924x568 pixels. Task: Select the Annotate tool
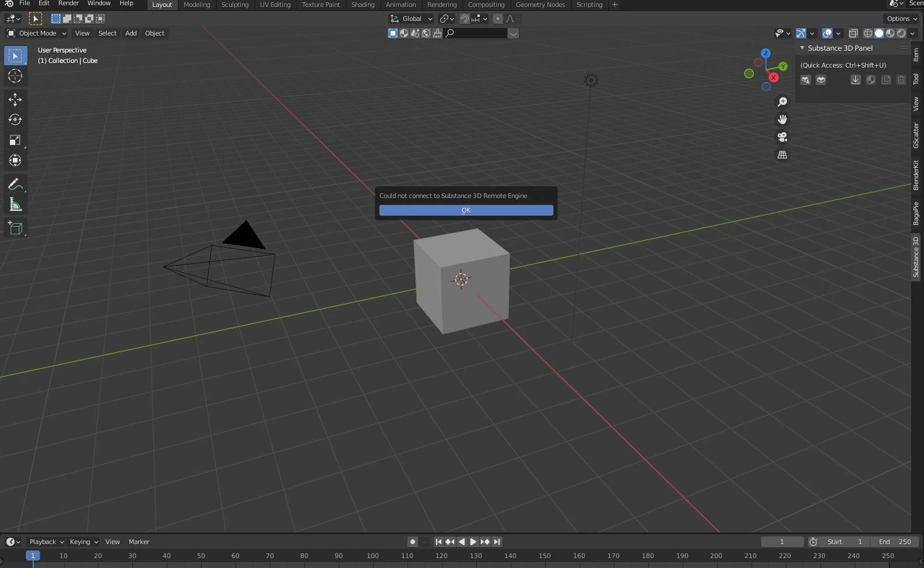point(15,185)
